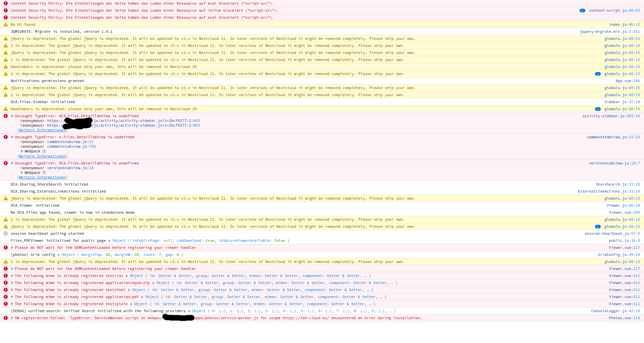This screenshot has height=343, width=644.
Task: Expand Webpack frames under commentstabview error
Action: (x=22, y=151)
